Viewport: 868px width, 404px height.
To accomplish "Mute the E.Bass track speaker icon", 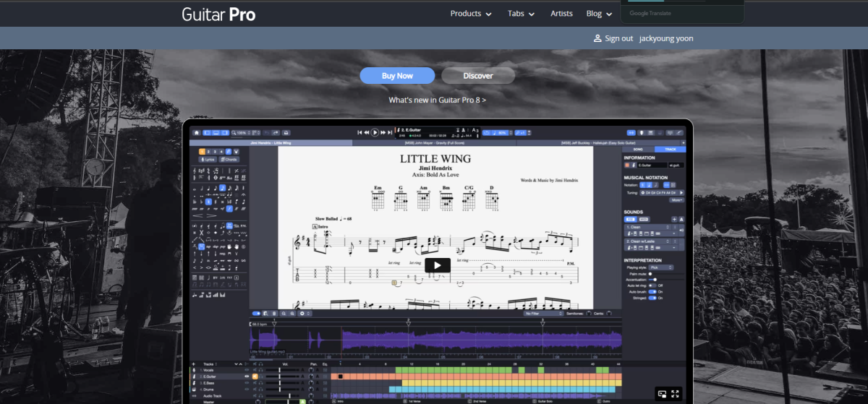I will pyautogui.click(x=255, y=383).
